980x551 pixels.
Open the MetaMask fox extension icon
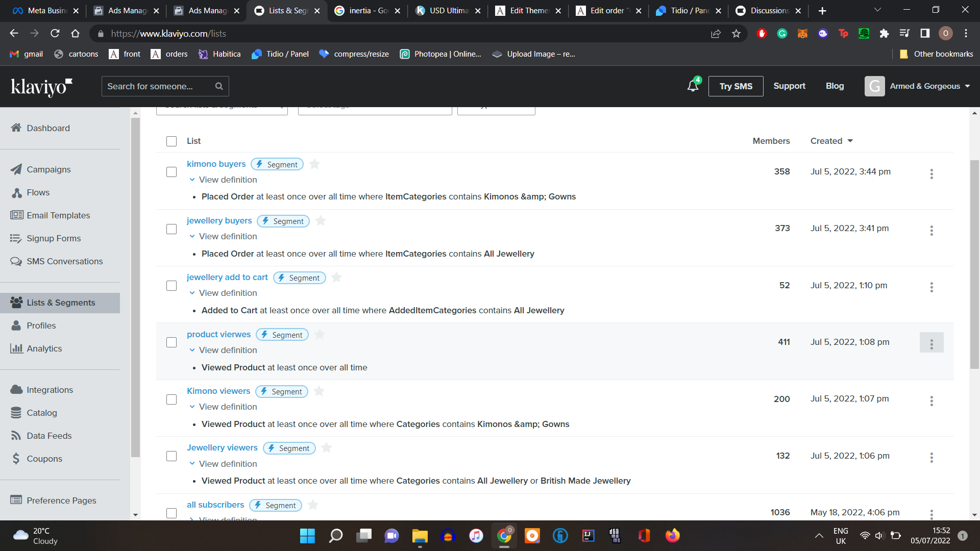pos(802,34)
